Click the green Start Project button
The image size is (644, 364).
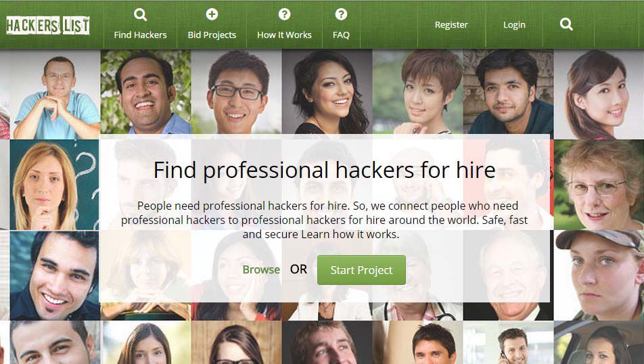pyautogui.click(x=361, y=270)
